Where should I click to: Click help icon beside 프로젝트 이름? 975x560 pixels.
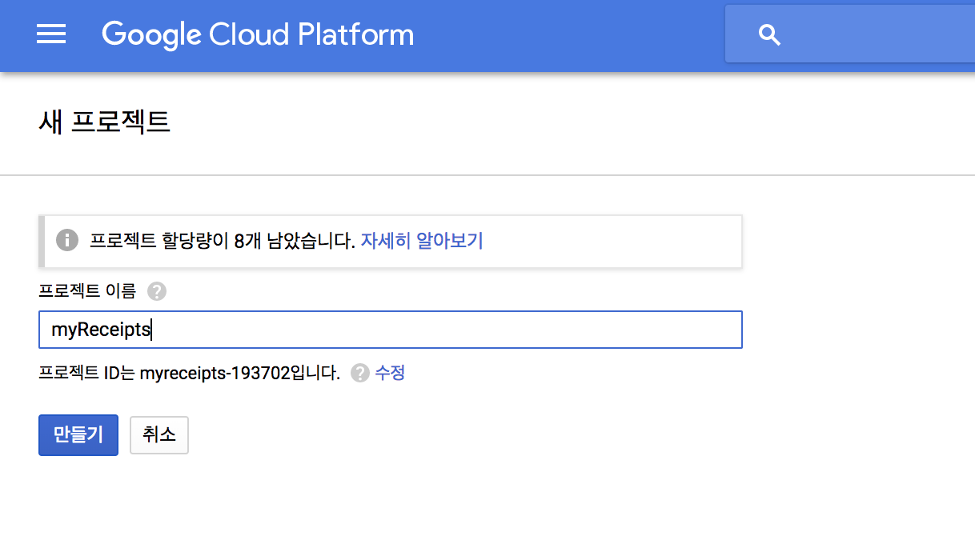click(x=157, y=291)
